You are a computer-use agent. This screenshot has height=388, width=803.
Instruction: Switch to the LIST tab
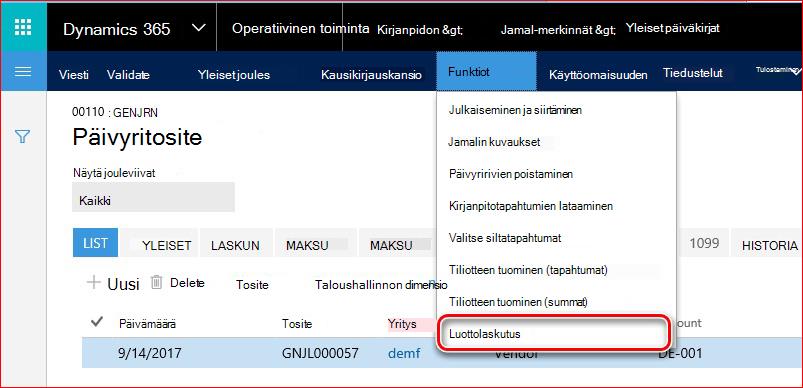pyautogui.click(x=95, y=243)
